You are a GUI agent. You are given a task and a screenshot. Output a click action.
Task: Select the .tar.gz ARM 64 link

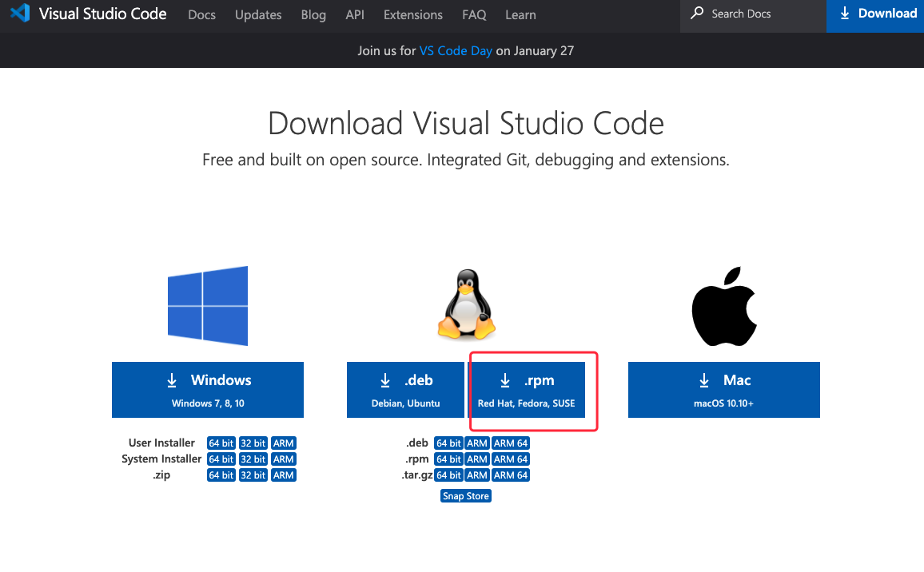(511, 475)
